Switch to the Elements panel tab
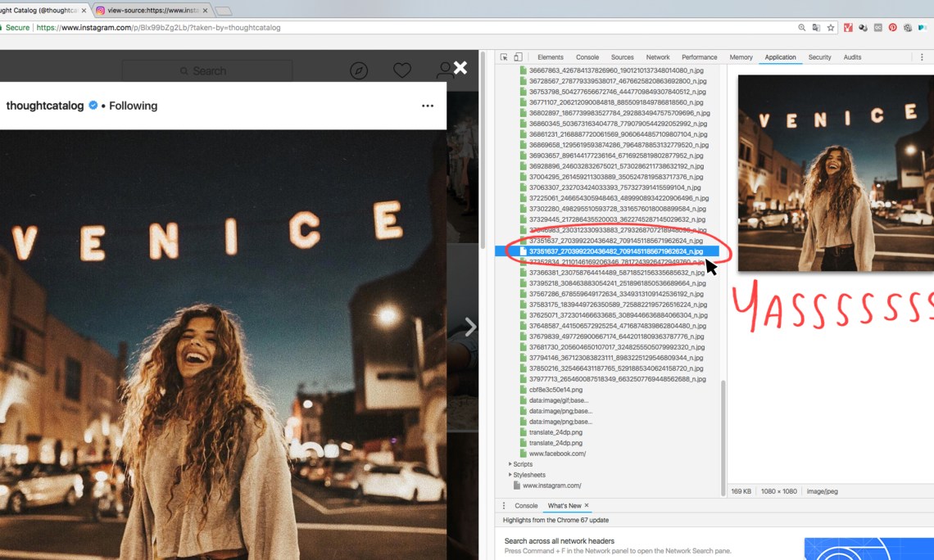This screenshot has width=934, height=560. pyautogui.click(x=551, y=57)
